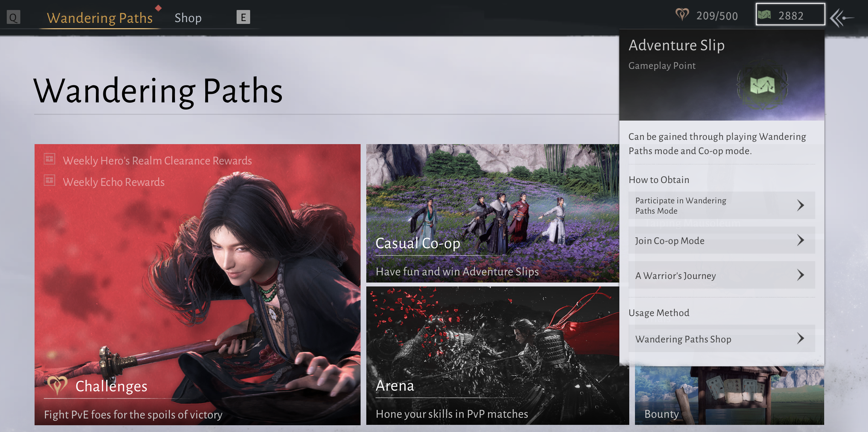Switch to the Shop tab

point(188,18)
